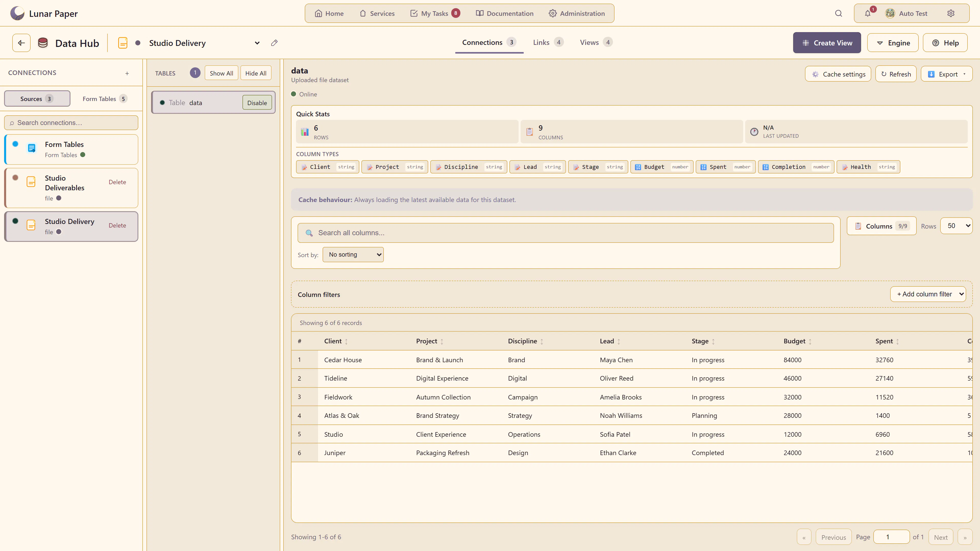Screen dimensions: 980x551
Task: Expand the Studio Delivery connection dropdown
Action: (x=257, y=43)
